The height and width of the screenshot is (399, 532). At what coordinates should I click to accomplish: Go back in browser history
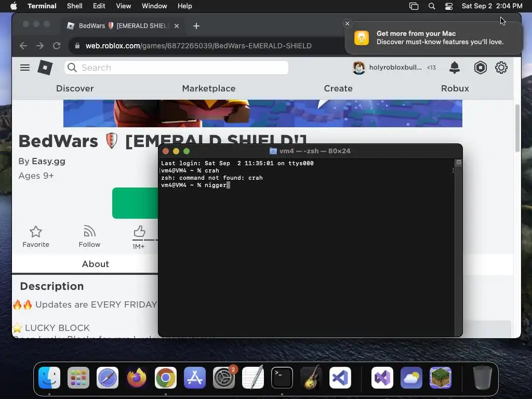pyautogui.click(x=23, y=46)
